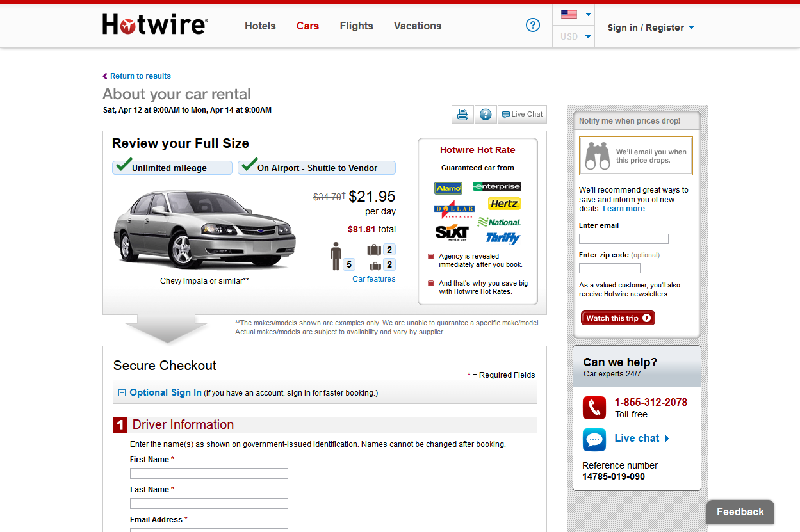800x532 pixels.
Task: Click the red phone icon
Action: click(594, 408)
